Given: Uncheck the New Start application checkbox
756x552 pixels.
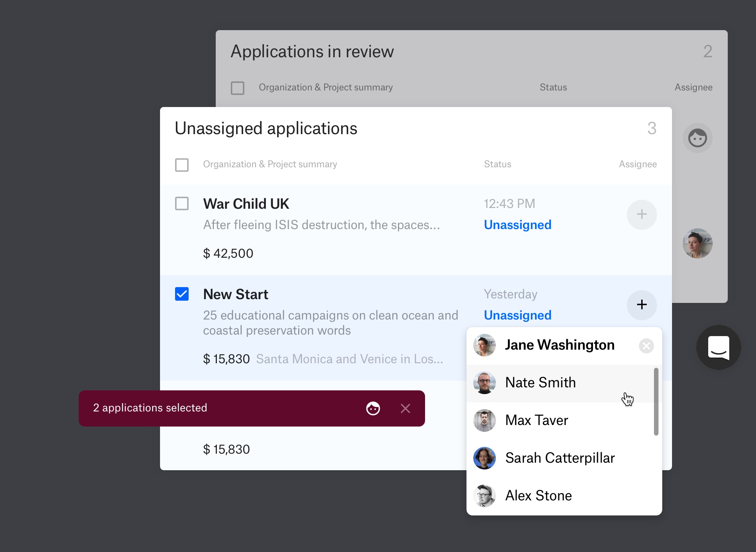Looking at the screenshot, I should click(x=182, y=294).
